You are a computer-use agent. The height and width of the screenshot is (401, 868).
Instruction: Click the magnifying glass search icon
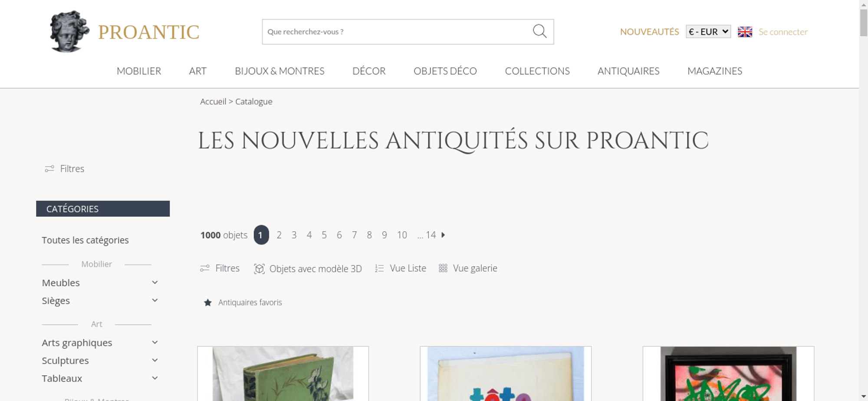point(539,31)
